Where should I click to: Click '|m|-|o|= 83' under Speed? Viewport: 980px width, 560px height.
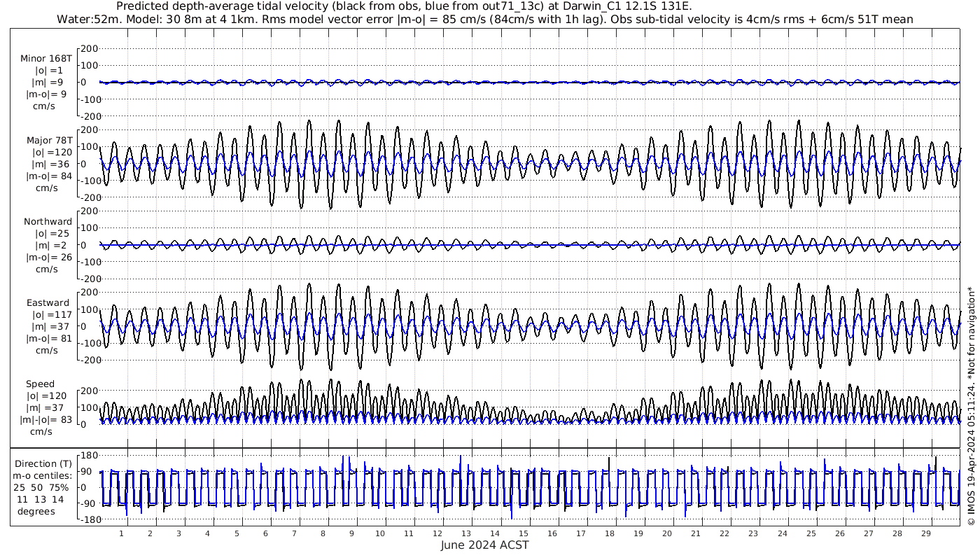click(45, 419)
